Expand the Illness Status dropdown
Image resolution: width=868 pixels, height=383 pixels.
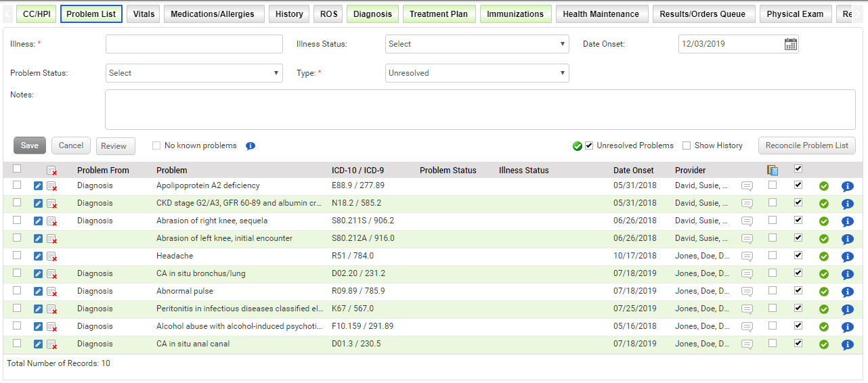(x=477, y=44)
